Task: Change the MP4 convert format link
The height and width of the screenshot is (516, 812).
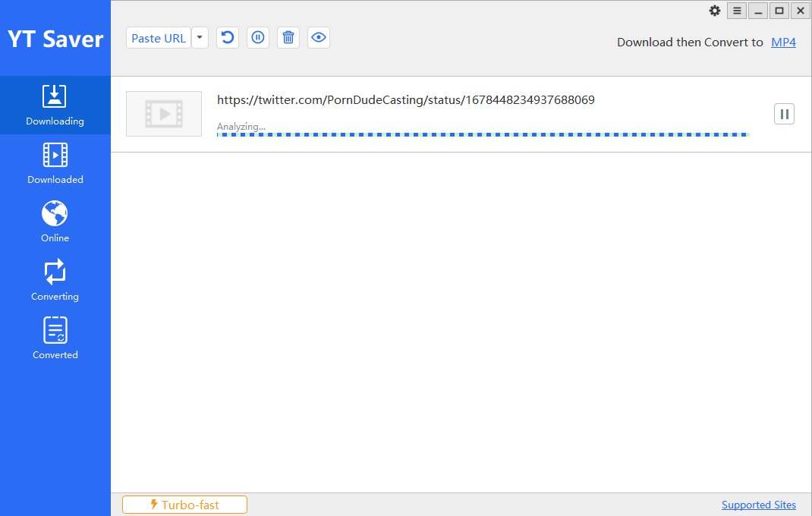Action: tap(783, 42)
